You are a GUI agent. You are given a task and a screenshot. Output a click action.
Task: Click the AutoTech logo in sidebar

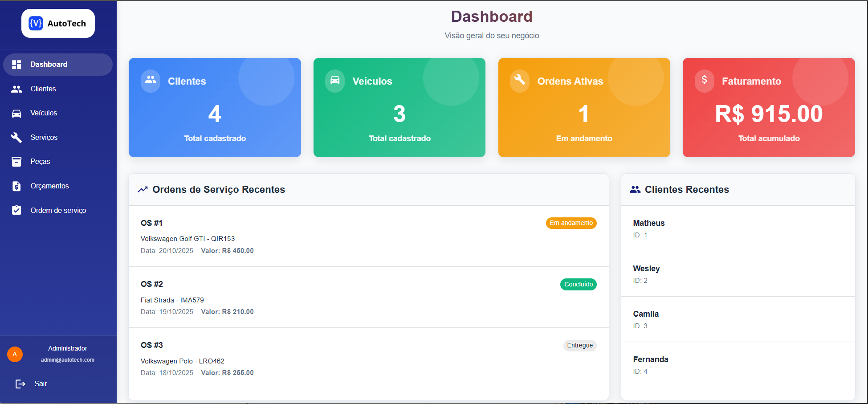(58, 24)
